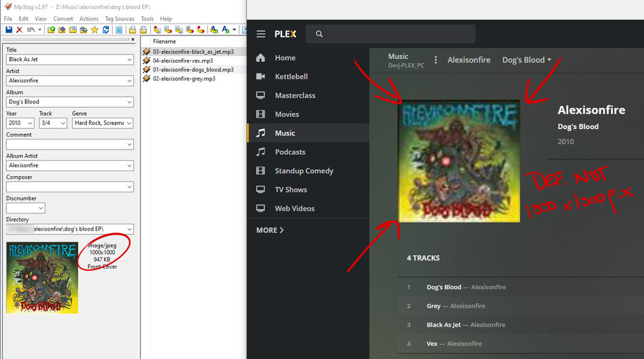Open the Tools menu
Image resolution: width=644 pixels, height=359 pixels.
tap(147, 19)
